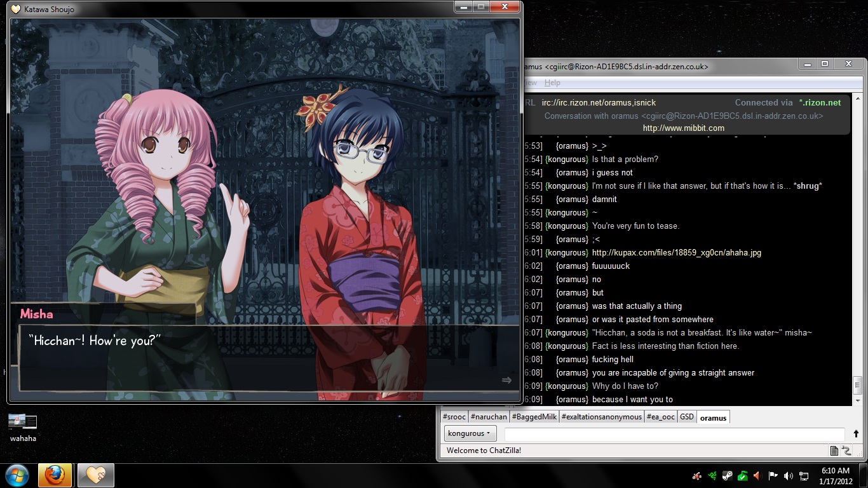Click the "fuuuuuuck" message

611,266
